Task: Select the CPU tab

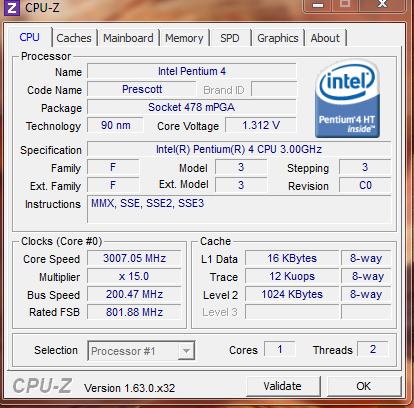Action: (29, 37)
